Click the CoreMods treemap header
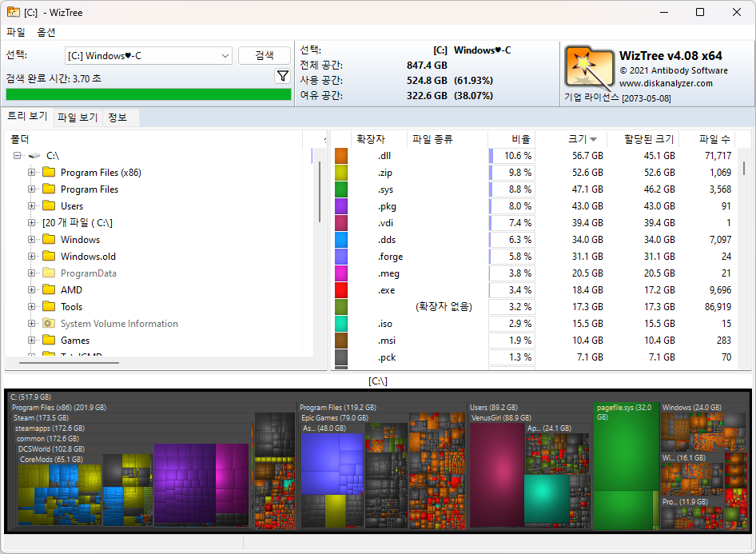756x554 pixels. click(52, 460)
